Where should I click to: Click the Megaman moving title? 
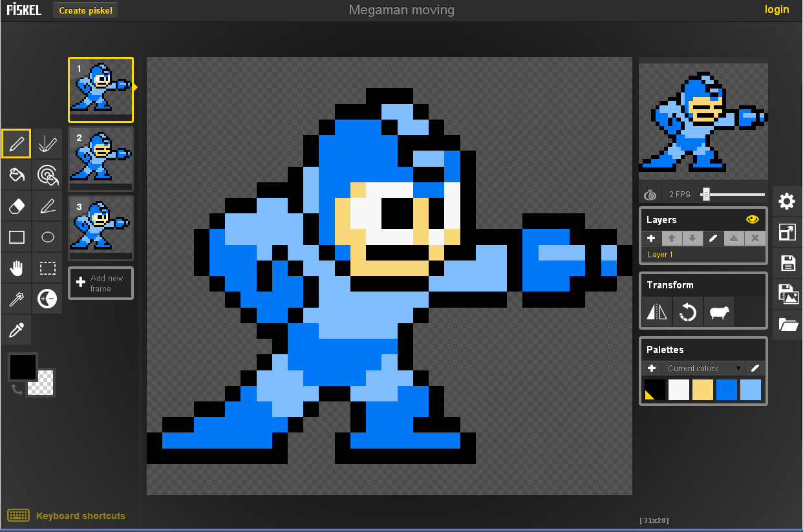click(x=401, y=10)
